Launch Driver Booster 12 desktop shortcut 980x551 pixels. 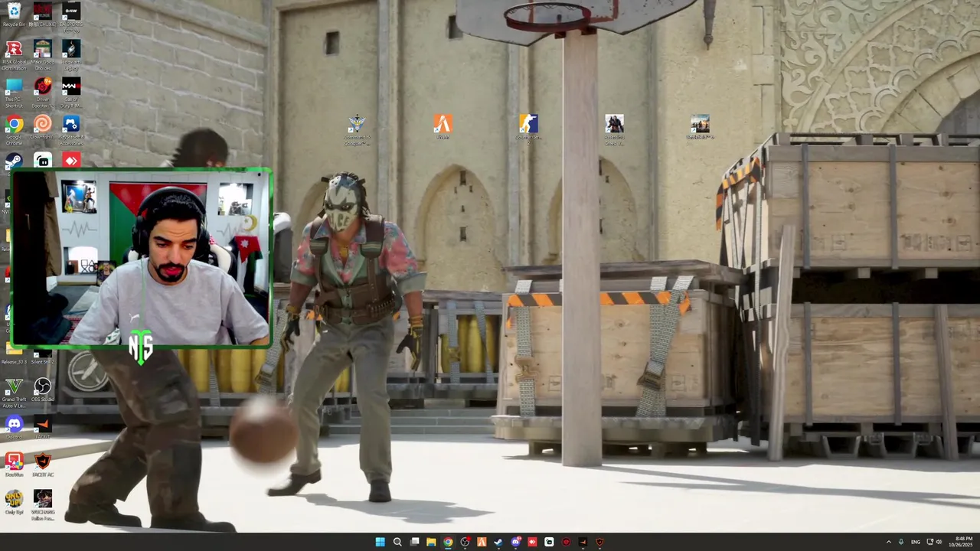(x=43, y=90)
